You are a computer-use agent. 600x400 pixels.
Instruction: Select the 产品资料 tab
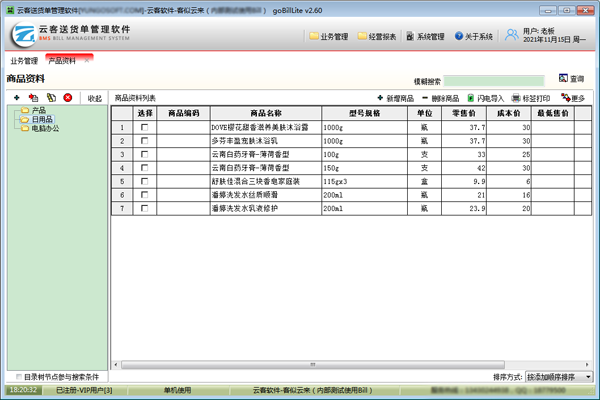pos(62,61)
